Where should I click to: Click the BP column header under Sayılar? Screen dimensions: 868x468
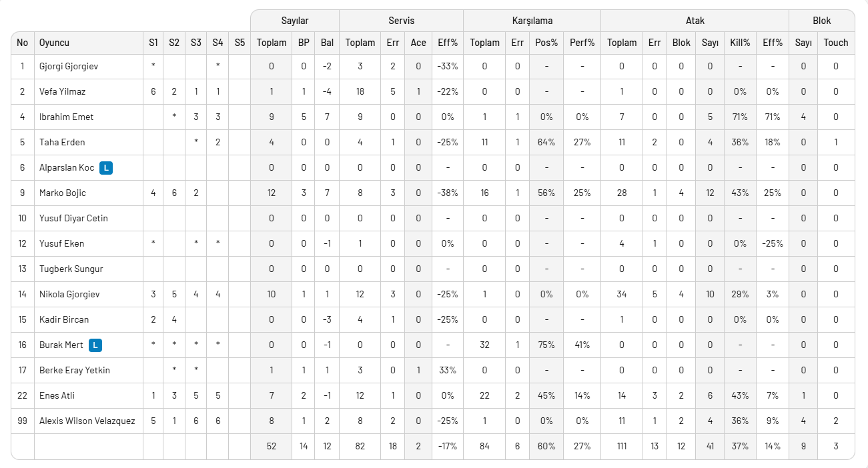[x=304, y=43]
